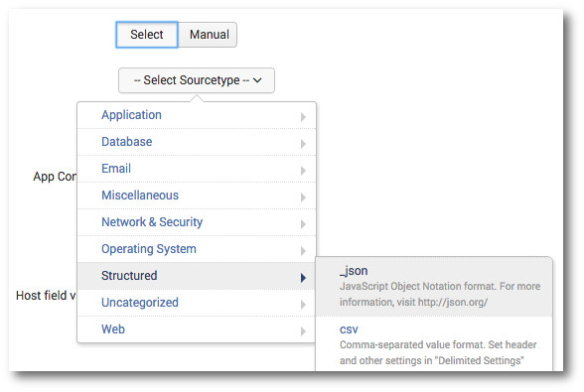Expand the Operating System submenu arrow
The height and width of the screenshot is (392, 584).
coord(303,251)
